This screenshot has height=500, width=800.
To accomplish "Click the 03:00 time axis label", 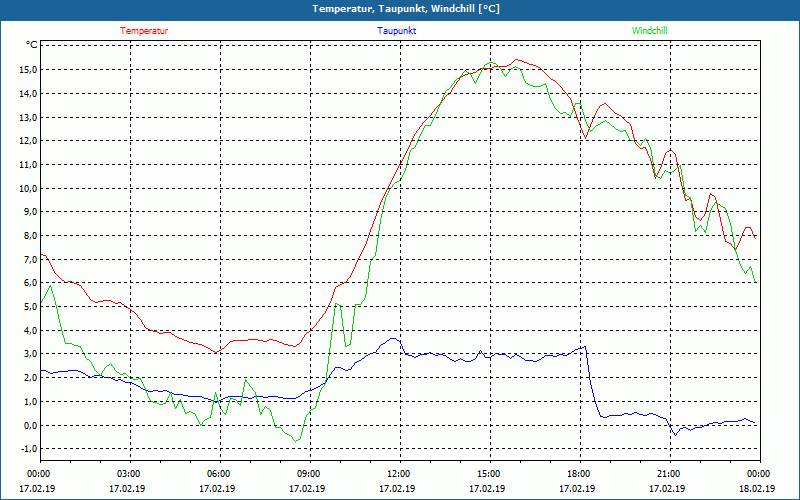I will tap(131, 474).
